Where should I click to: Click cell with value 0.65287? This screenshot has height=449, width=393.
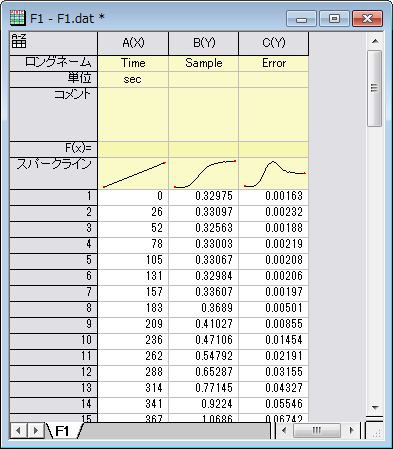tap(204, 373)
